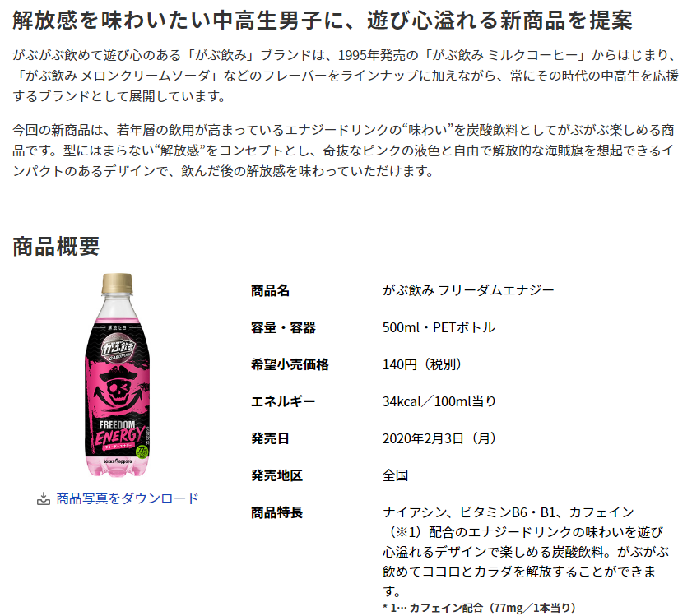
Task: Click the 容量・容器 row label
Action: tap(283, 327)
